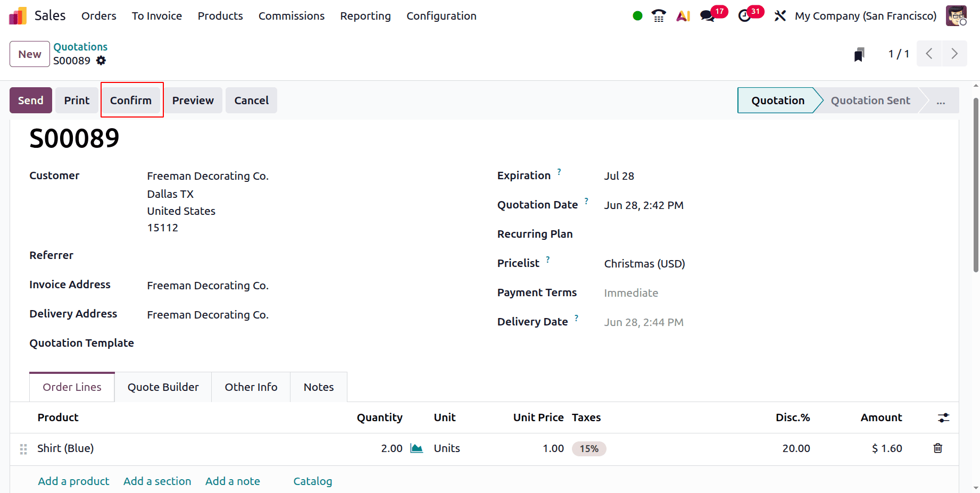Set status to Quotation Sent
The width and height of the screenshot is (980, 493).
point(870,101)
